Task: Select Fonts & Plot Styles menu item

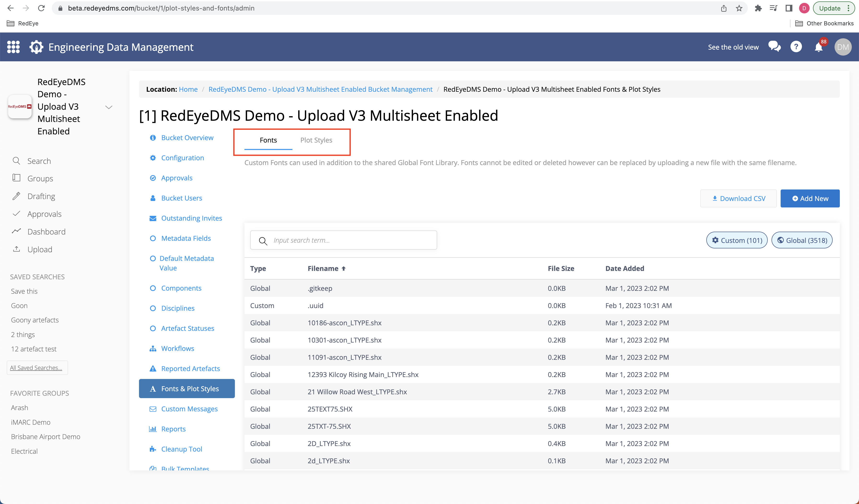Action: 187,389
